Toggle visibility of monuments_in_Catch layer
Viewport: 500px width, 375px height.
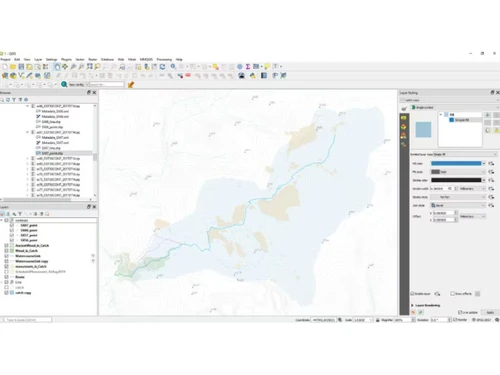click(6, 266)
